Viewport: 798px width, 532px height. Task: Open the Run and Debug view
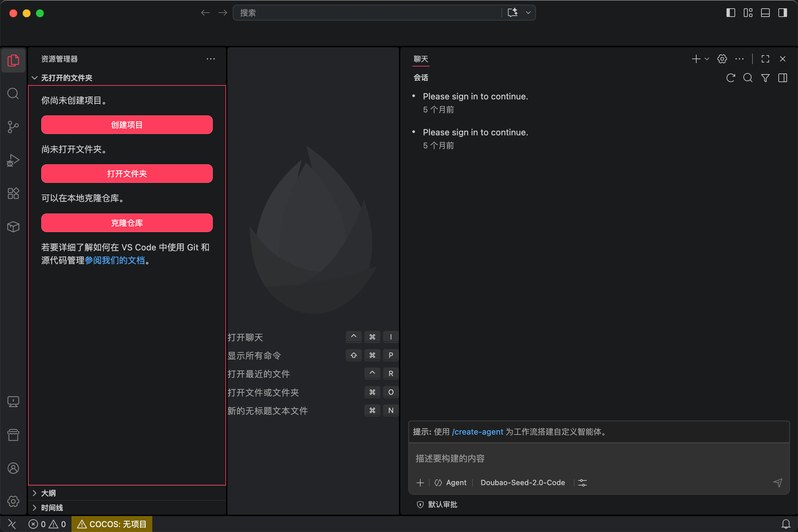tap(13, 160)
